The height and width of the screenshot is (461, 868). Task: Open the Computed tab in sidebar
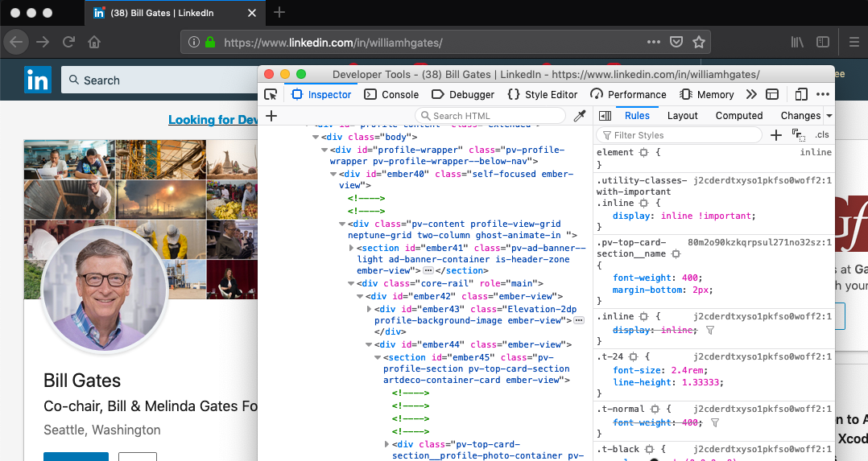(x=738, y=116)
